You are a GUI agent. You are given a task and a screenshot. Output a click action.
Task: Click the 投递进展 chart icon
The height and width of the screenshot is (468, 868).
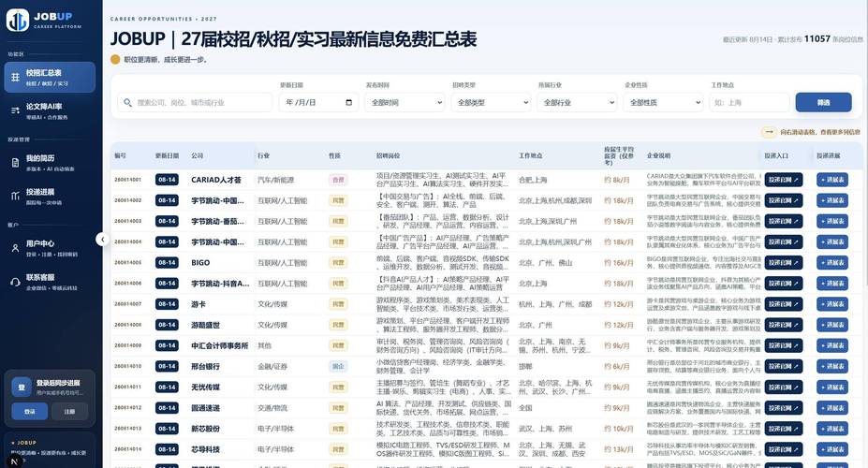[x=16, y=197]
